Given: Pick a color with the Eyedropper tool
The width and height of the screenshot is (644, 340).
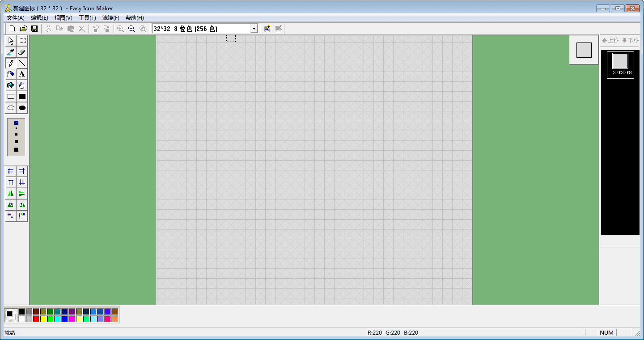Looking at the screenshot, I should click(11, 52).
